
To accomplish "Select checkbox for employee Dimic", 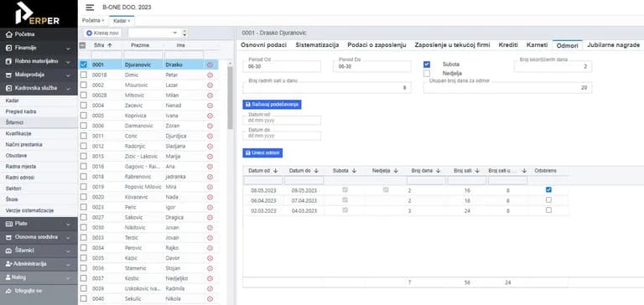I will coord(83,75).
